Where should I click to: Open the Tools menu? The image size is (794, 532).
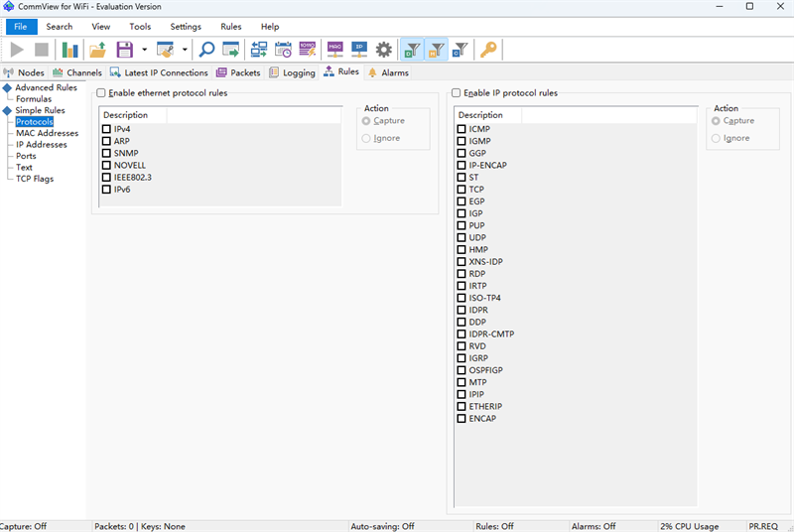[140, 27]
